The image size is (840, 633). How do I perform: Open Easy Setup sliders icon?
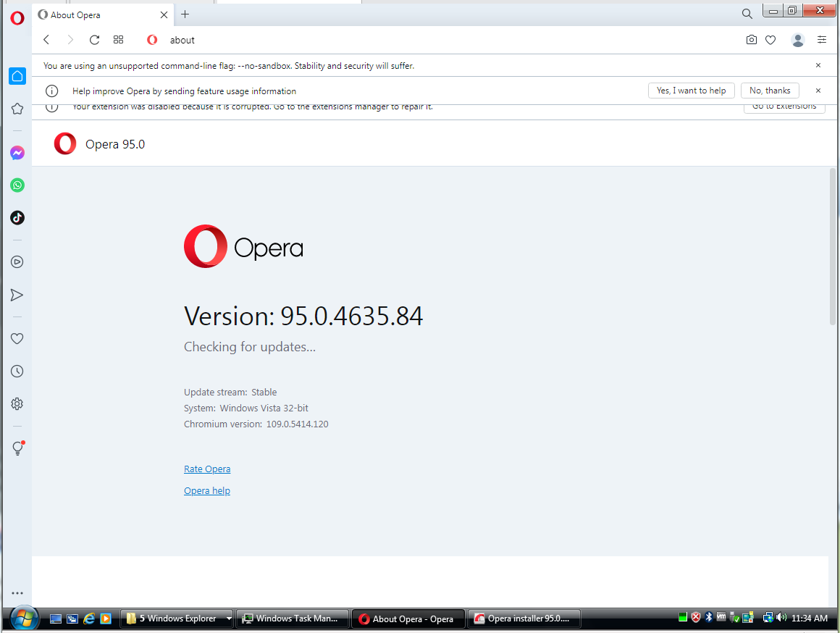[822, 40]
